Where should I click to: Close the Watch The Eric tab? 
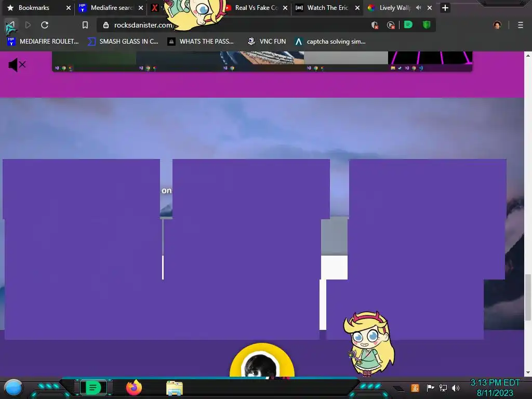tap(357, 8)
